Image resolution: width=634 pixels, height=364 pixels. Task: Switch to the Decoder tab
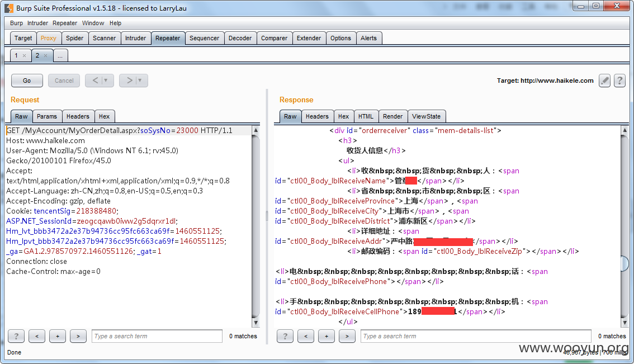tap(240, 38)
